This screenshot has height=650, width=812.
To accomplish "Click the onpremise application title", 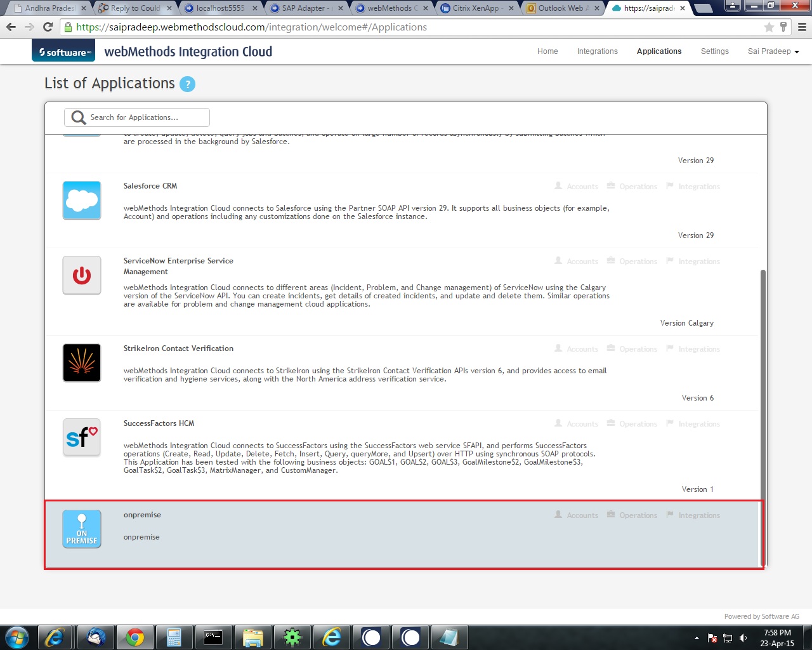I will pyautogui.click(x=142, y=515).
